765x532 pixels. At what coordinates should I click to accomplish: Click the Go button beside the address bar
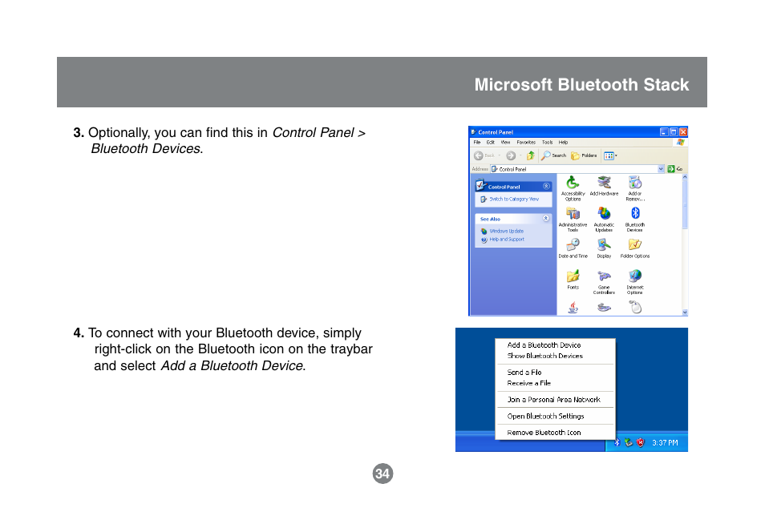[675, 169]
